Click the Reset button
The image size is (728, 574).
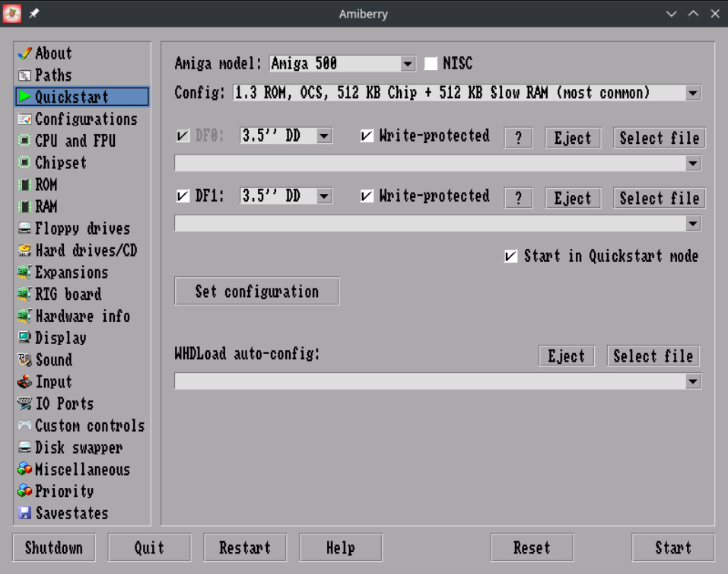coord(532,547)
